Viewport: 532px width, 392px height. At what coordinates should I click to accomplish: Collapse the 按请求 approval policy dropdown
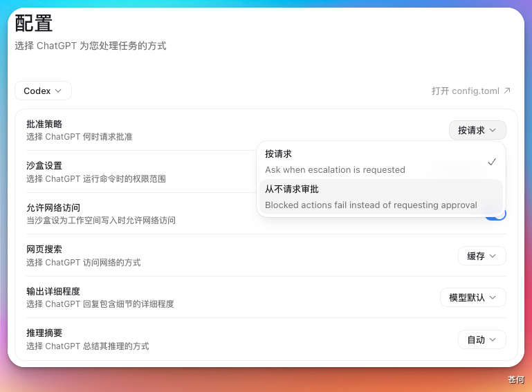[477, 130]
